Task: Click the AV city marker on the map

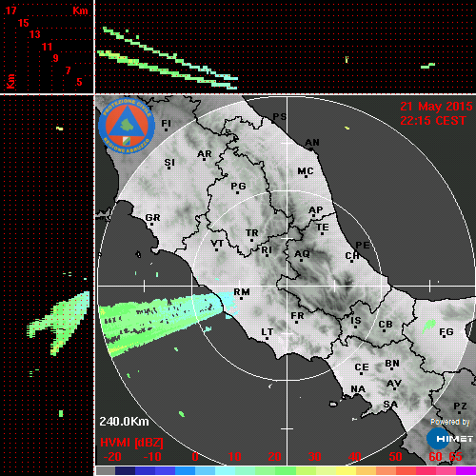Action: (394, 385)
